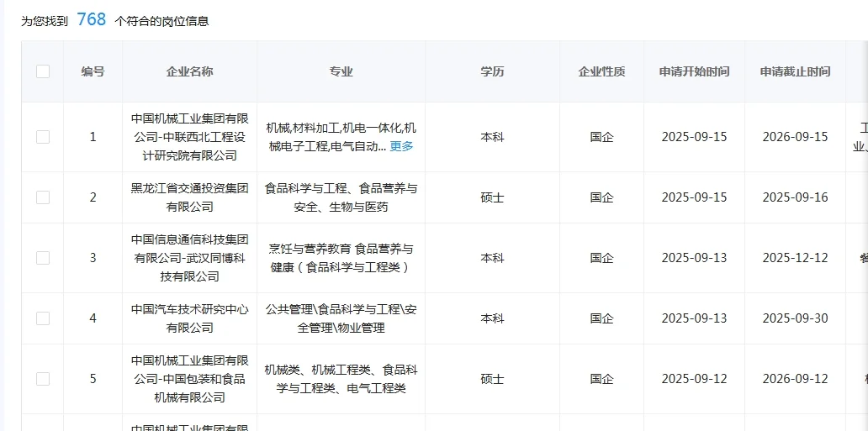Viewport: 868px width, 431px height.
Task: Click 国企 cell in row 4
Action: [x=601, y=318]
